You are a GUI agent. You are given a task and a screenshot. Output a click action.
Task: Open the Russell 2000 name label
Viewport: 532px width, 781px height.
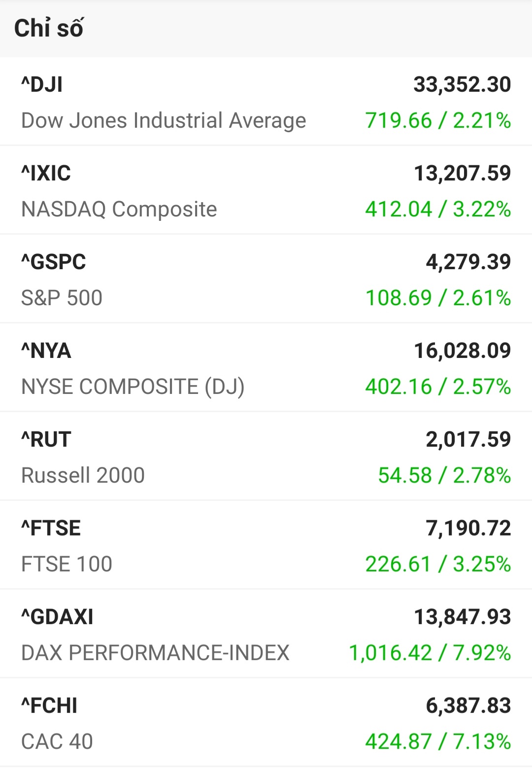(83, 476)
